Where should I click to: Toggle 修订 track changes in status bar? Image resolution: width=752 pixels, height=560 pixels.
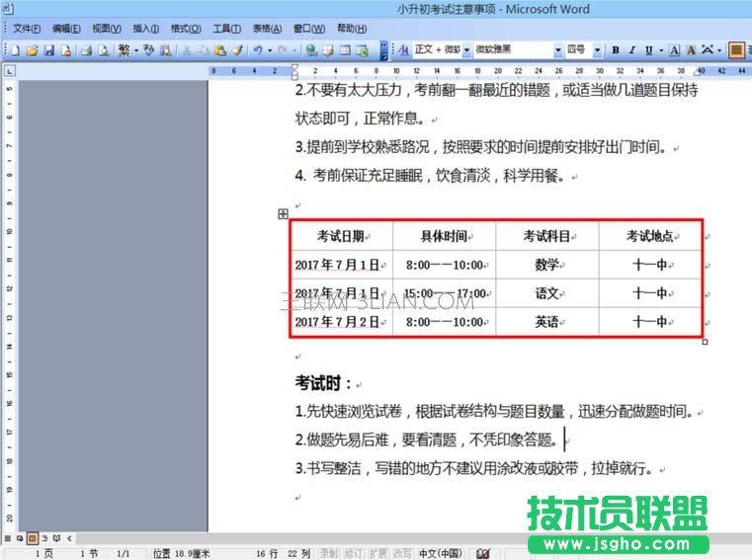[x=354, y=554]
